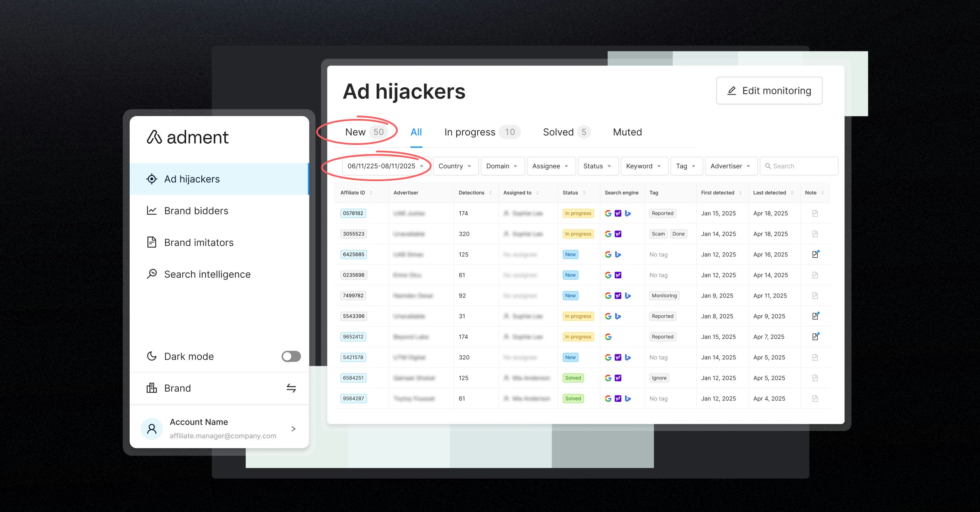This screenshot has width=980, height=512.
Task: Open Brand bidders from the sidebar
Action: click(x=196, y=211)
